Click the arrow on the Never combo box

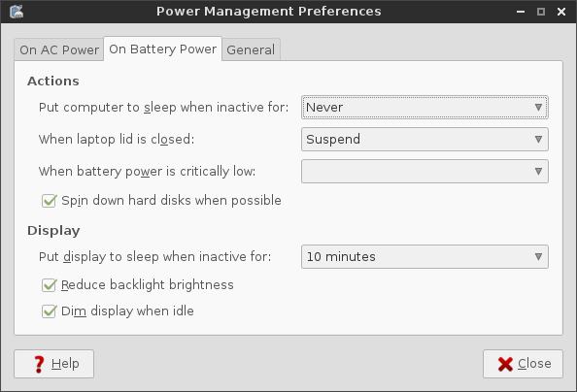(x=538, y=108)
